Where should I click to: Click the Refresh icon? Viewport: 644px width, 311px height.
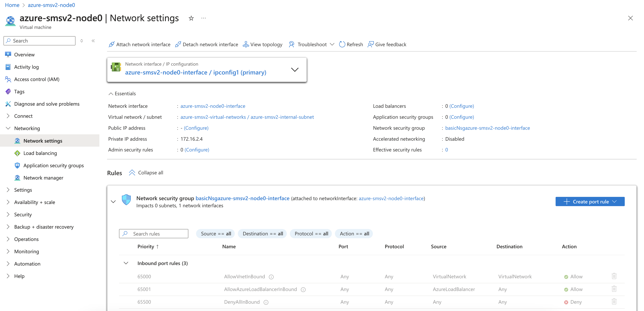coord(342,44)
